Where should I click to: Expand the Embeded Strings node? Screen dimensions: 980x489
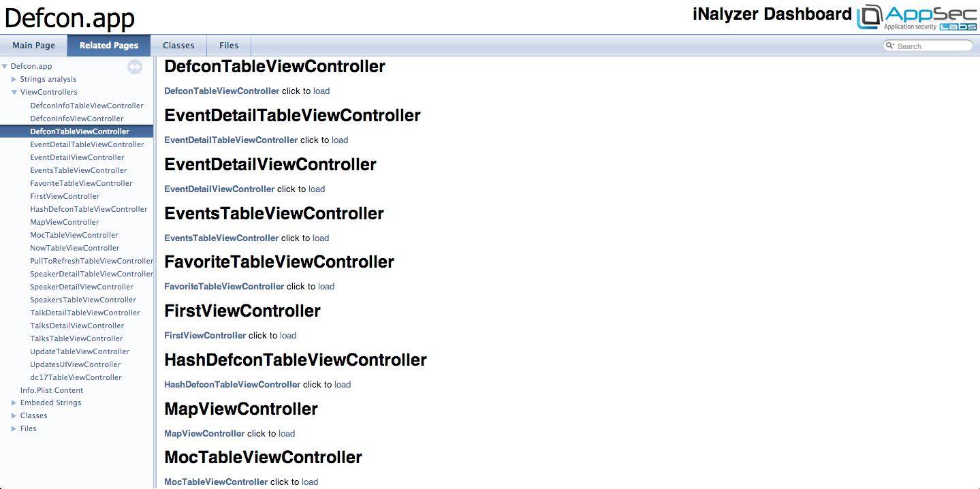click(x=14, y=403)
